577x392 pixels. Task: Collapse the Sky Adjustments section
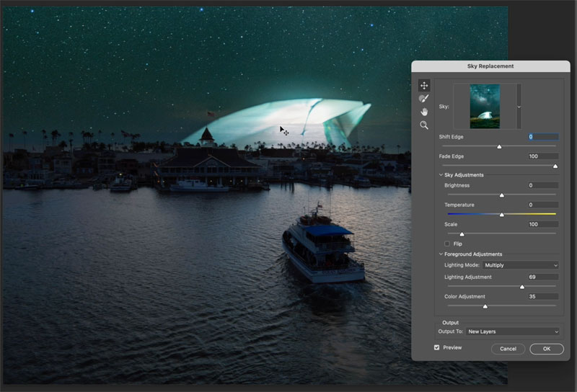point(441,175)
